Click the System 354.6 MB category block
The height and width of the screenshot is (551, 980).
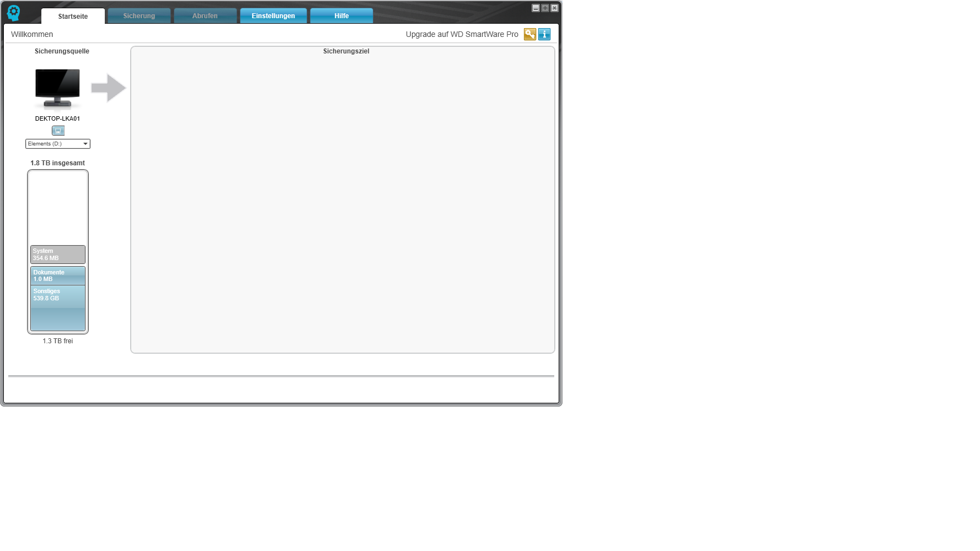click(58, 255)
